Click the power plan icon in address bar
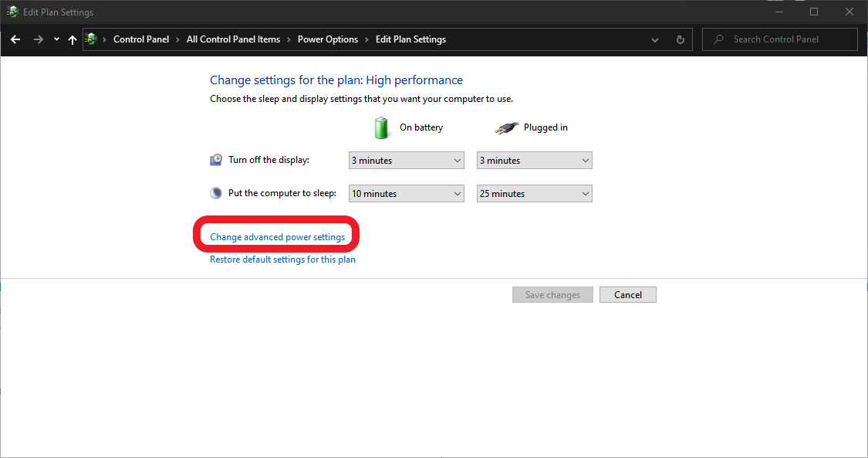868x458 pixels. click(92, 39)
